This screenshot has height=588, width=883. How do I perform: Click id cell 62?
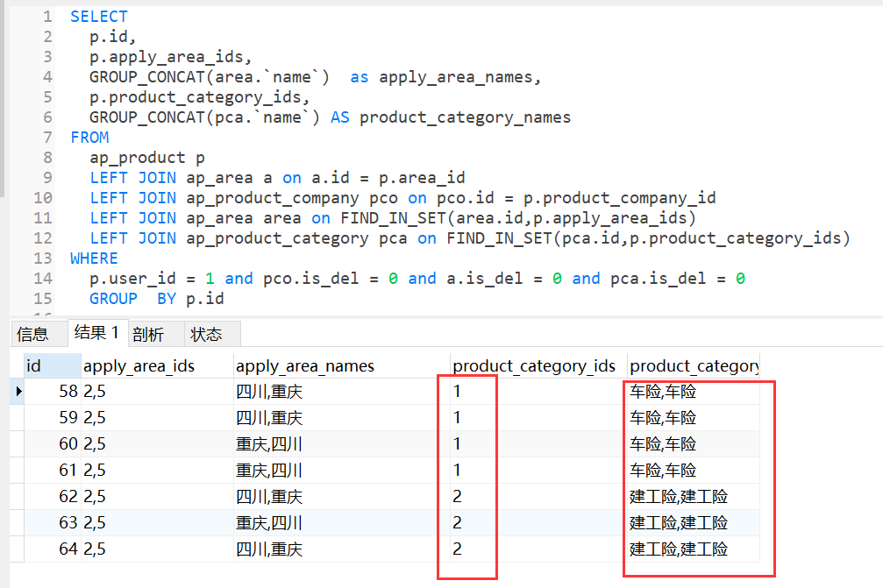[53, 496]
